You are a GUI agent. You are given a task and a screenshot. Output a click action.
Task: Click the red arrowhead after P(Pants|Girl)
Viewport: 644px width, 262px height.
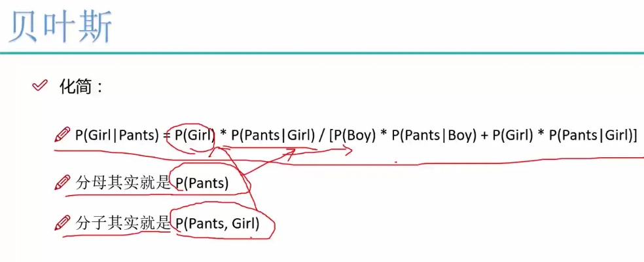pos(347,151)
